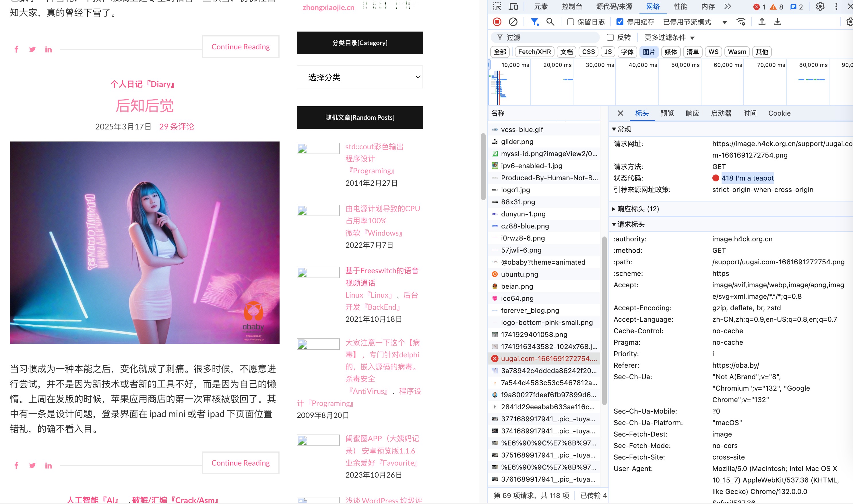Clear the network log
This screenshot has width=853, height=504.
[x=513, y=22]
